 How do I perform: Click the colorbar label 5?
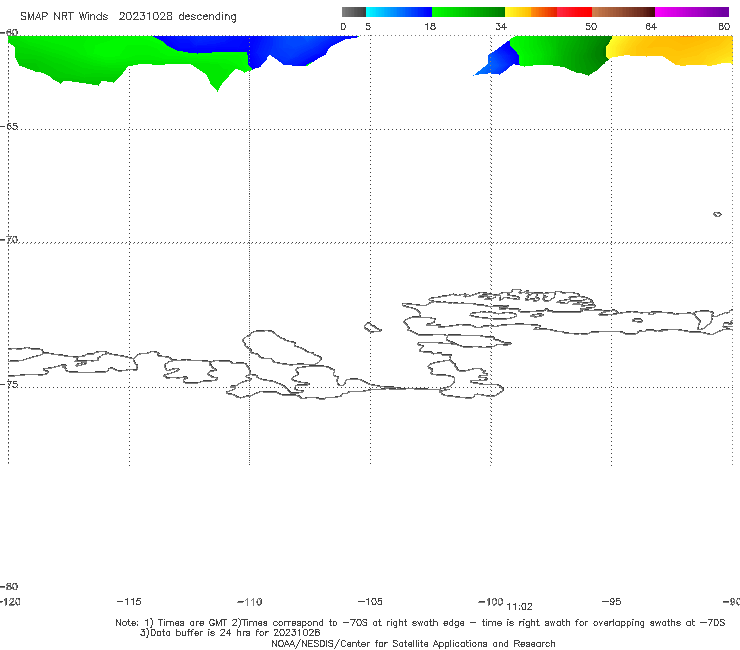[368, 27]
